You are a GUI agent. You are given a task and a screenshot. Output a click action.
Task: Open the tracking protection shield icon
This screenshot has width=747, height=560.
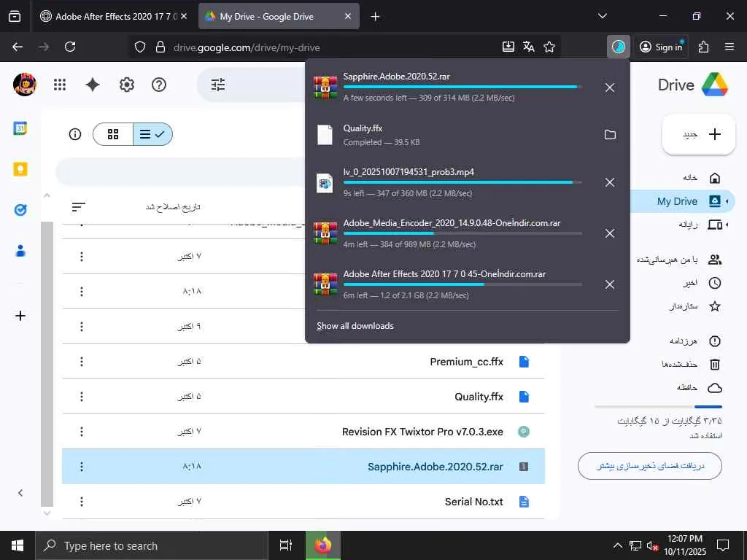pos(139,47)
